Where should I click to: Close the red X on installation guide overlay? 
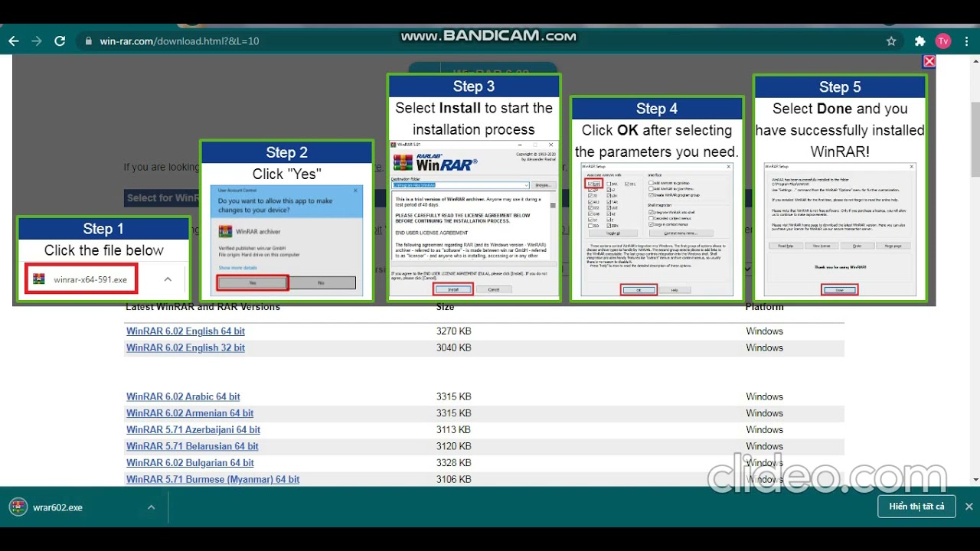(x=929, y=61)
